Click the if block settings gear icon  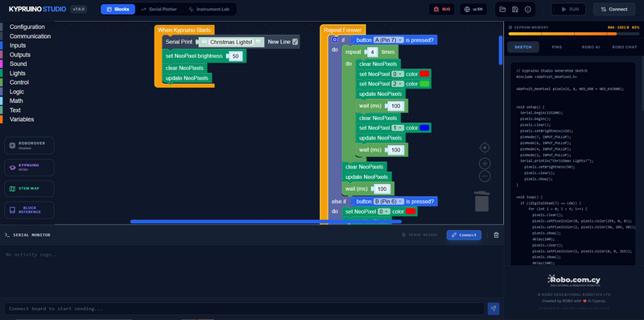point(334,39)
